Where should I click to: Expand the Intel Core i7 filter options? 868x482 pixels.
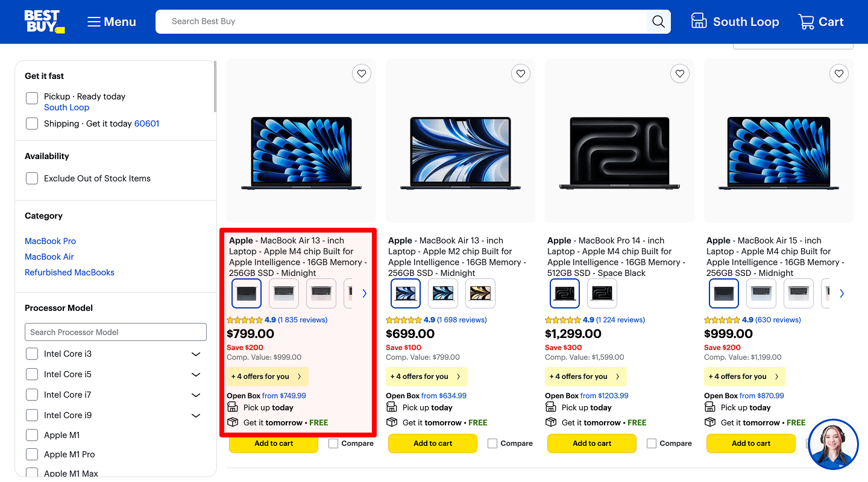[195, 395]
